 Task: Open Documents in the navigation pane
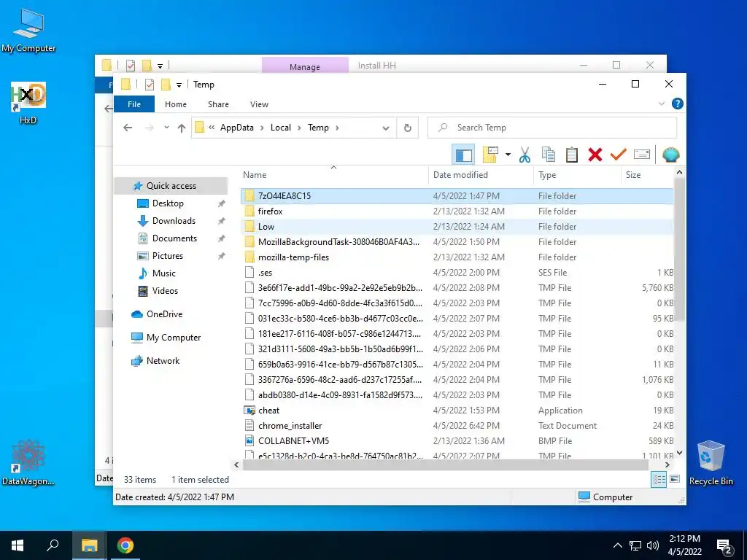tap(174, 238)
